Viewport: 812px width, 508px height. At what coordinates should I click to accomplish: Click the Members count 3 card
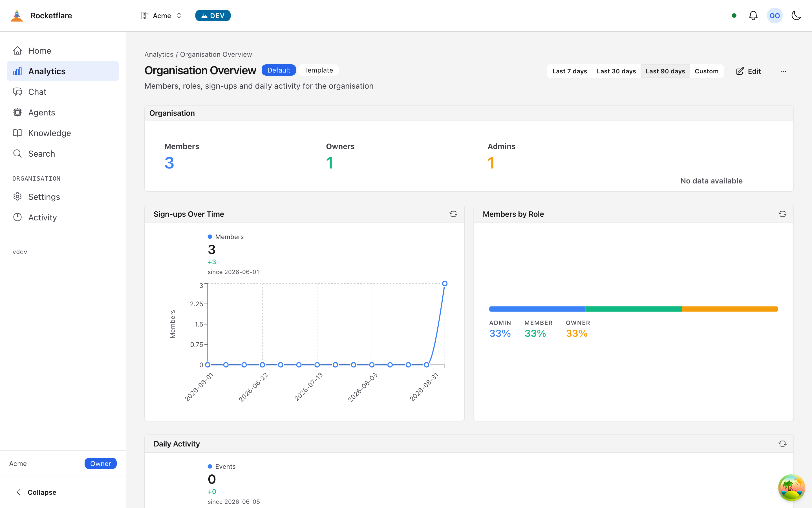(182, 157)
